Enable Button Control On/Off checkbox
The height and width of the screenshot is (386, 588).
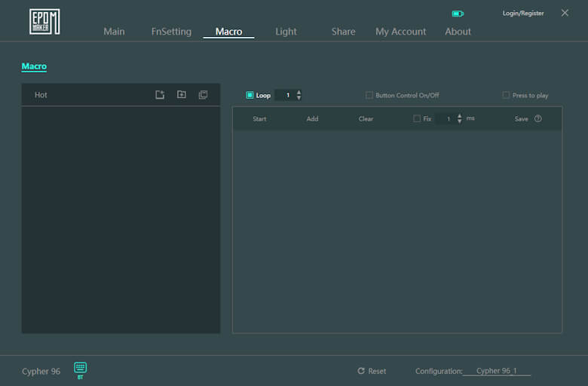[x=369, y=96]
